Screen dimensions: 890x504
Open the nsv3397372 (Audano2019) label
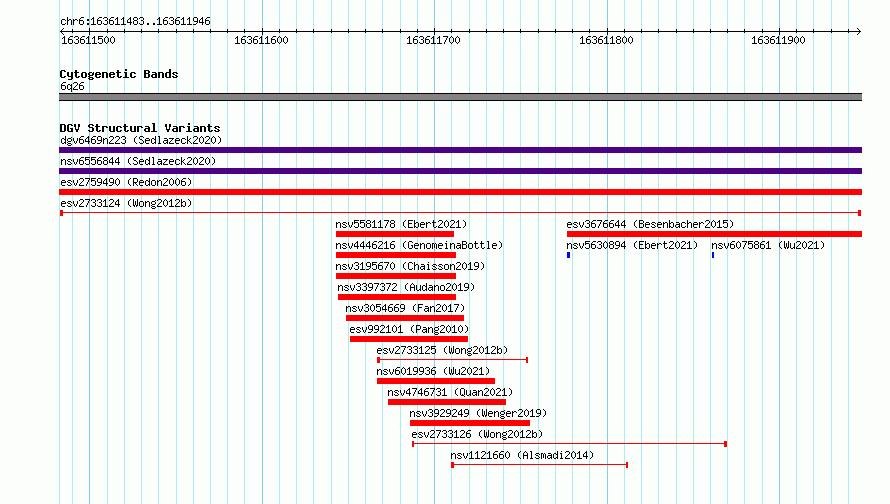(406, 287)
